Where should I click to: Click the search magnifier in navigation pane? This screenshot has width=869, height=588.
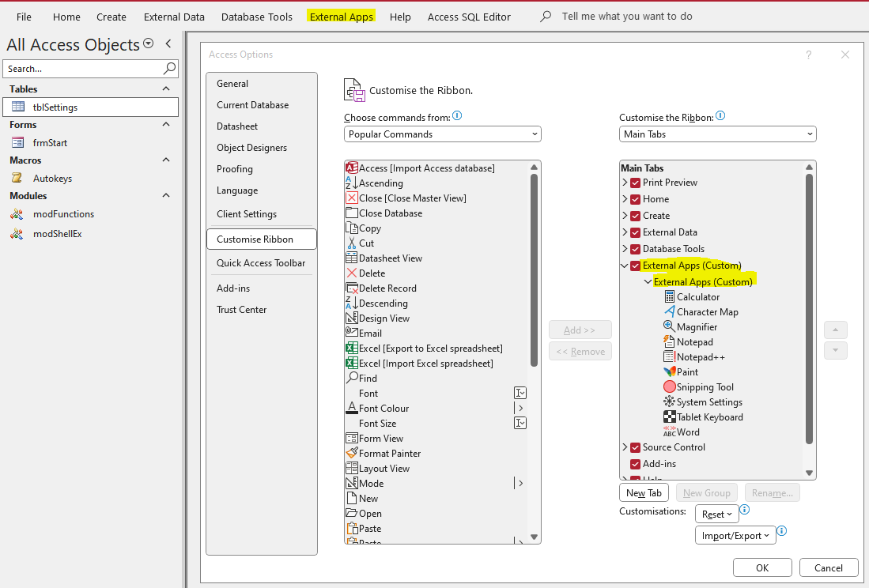coord(169,68)
